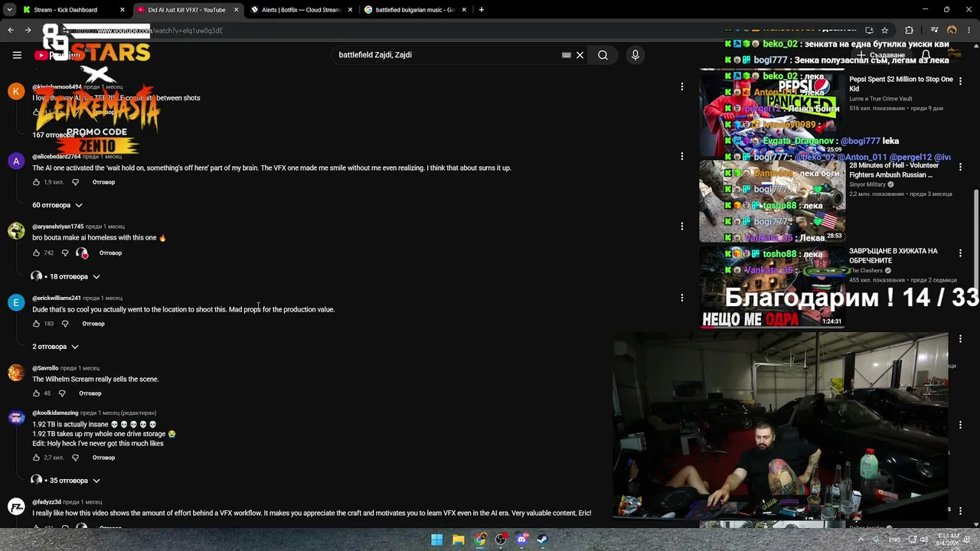Screen dimensions: 980x551
Task: Dislike aryanshriyan1745's comment
Action: (64, 253)
